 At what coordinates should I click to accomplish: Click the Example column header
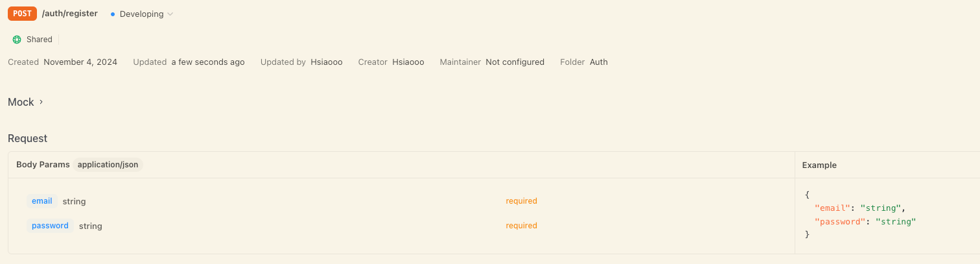819,165
